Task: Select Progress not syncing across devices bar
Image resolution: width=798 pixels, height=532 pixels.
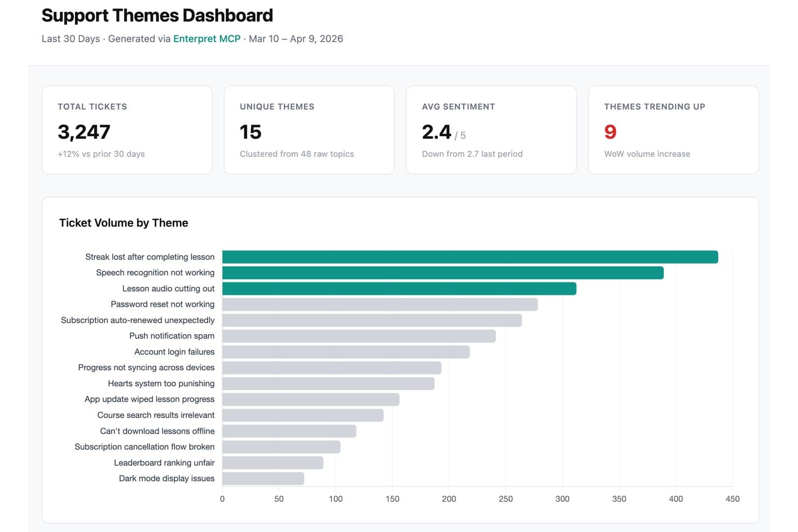Action: coord(332,368)
